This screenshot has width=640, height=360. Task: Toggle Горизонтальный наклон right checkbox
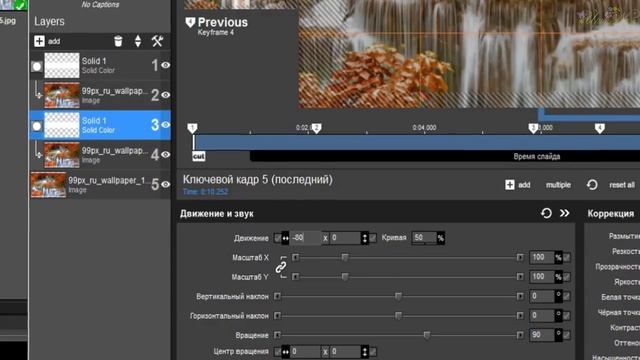click(x=567, y=316)
